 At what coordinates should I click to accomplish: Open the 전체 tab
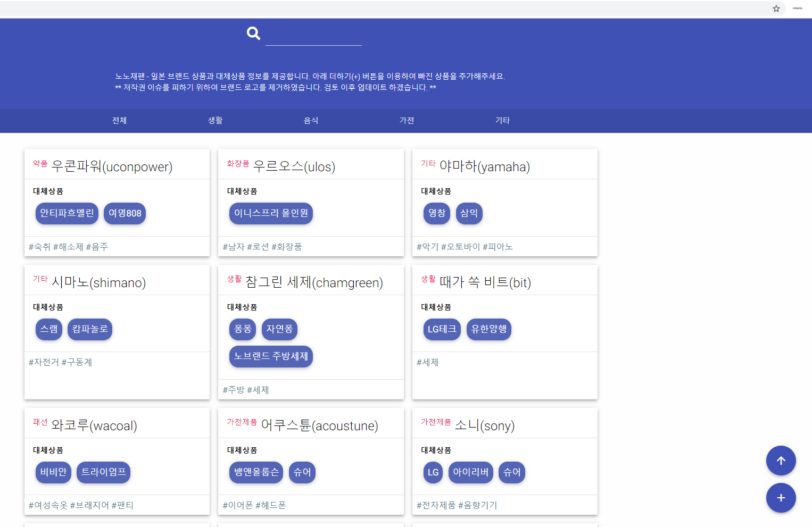[x=120, y=121]
